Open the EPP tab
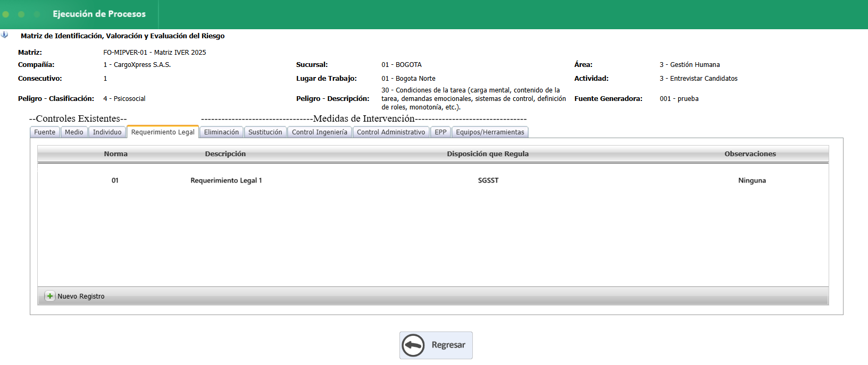Screen dimensions: 868x365 [440, 132]
